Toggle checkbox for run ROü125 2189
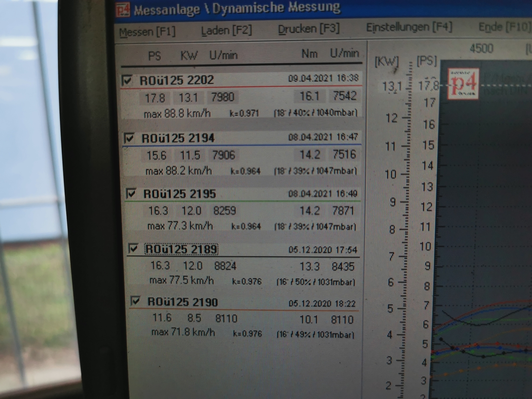Image resolution: width=532 pixels, height=399 pixels. (x=133, y=248)
